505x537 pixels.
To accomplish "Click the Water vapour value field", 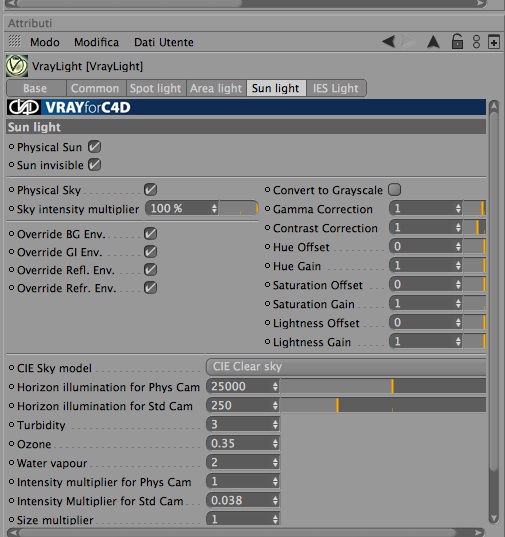I will (x=242, y=463).
